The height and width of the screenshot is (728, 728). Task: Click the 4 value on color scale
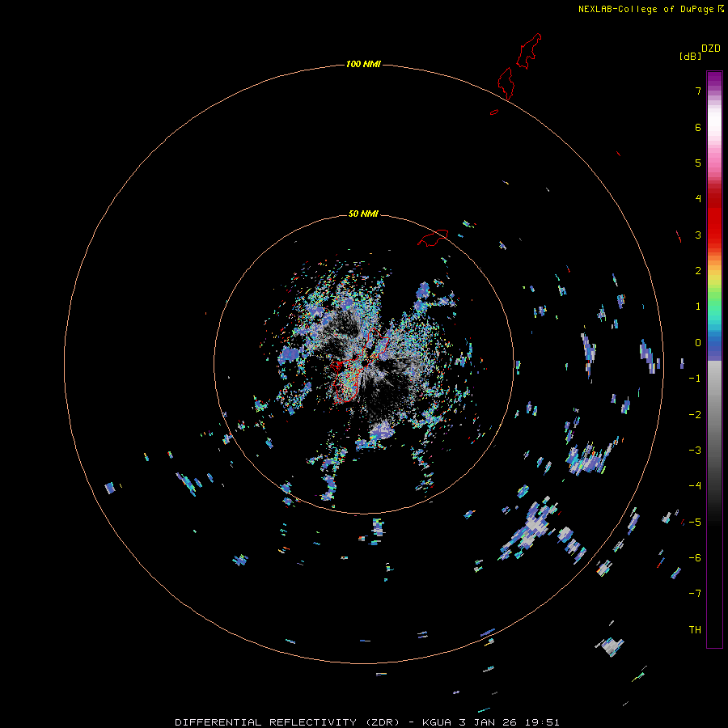(698, 199)
